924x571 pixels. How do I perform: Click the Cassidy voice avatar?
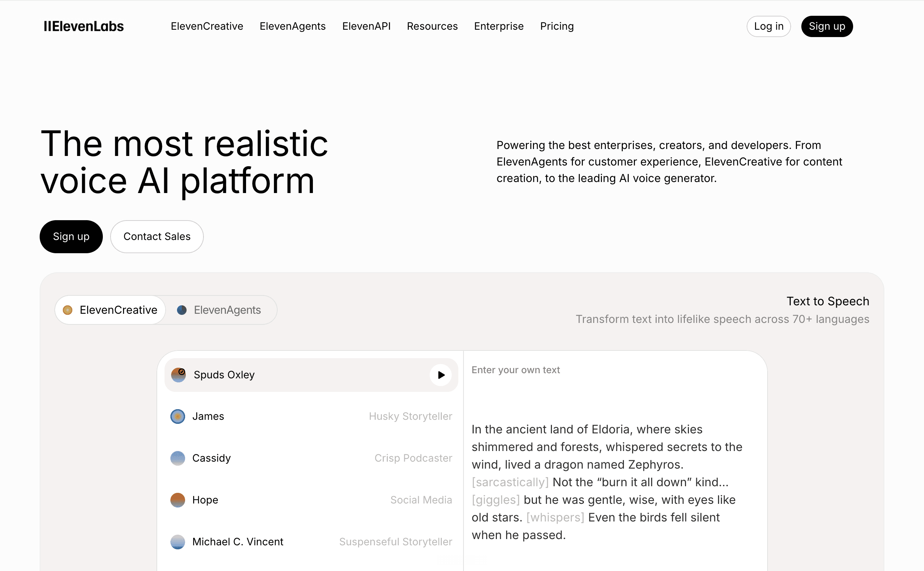tap(178, 458)
